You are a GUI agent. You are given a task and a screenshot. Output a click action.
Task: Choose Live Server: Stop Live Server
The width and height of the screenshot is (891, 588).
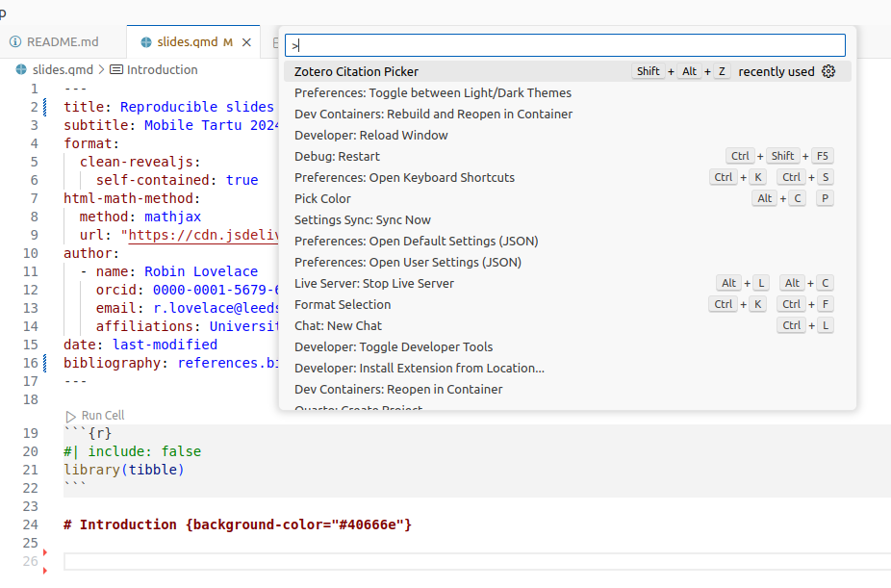(373, 283)
